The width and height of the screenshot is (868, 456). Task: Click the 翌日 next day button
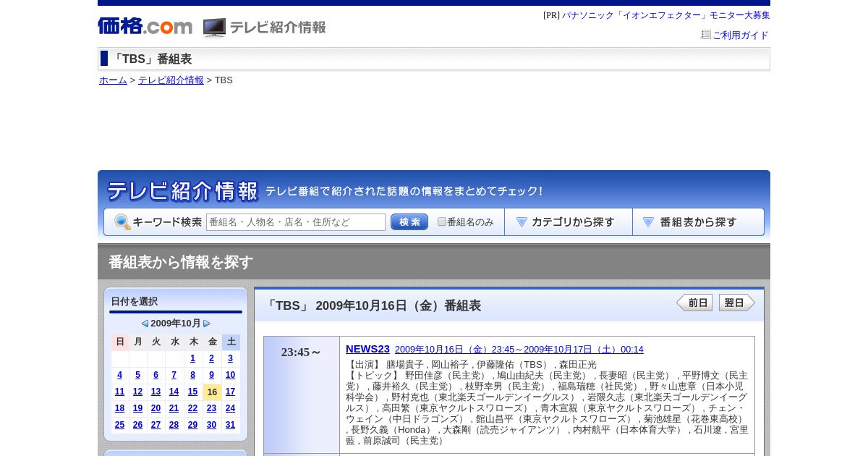[x=737, y=303]
